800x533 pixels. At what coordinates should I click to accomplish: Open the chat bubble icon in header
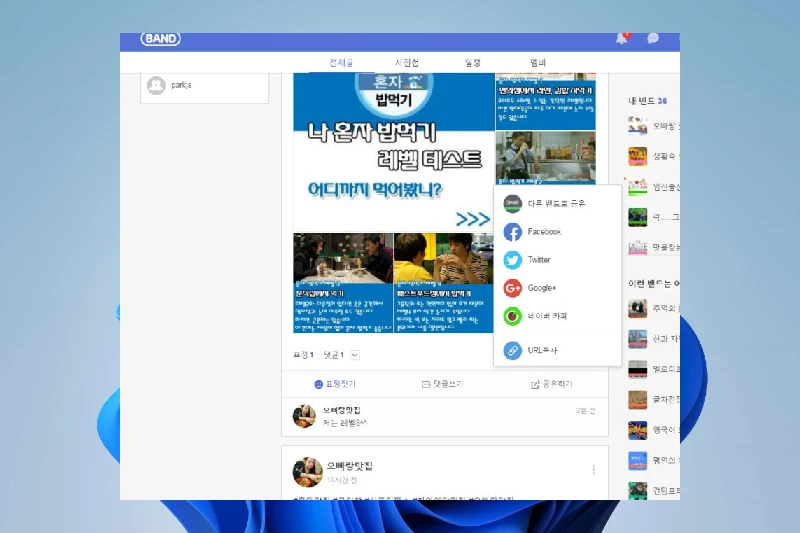point(653,39)
